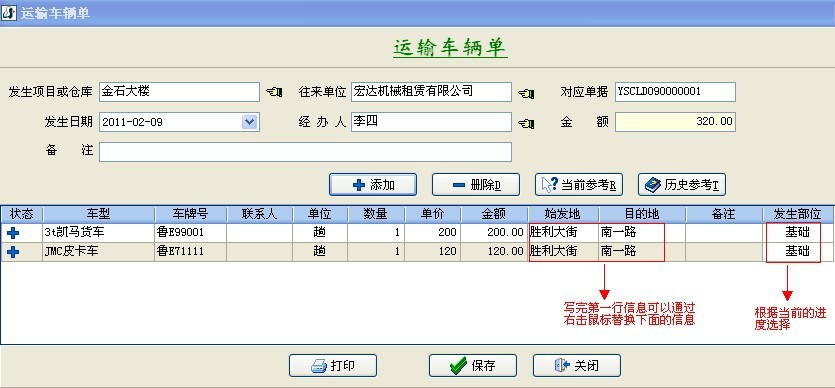Open 历史参考T history reference
Viewport: 835px width, 388px height.
pyautogui.click(x=682, y=185)
